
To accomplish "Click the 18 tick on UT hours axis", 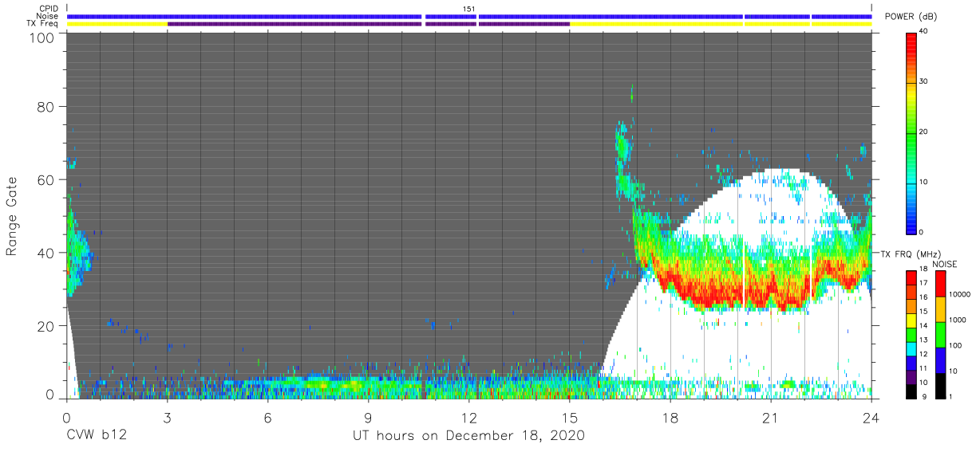I will click(x=670, y=416).
